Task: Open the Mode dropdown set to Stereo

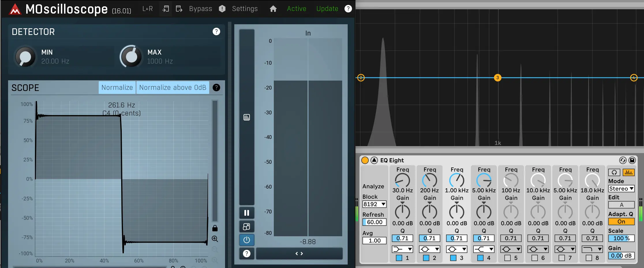Action: pos(621,189)
